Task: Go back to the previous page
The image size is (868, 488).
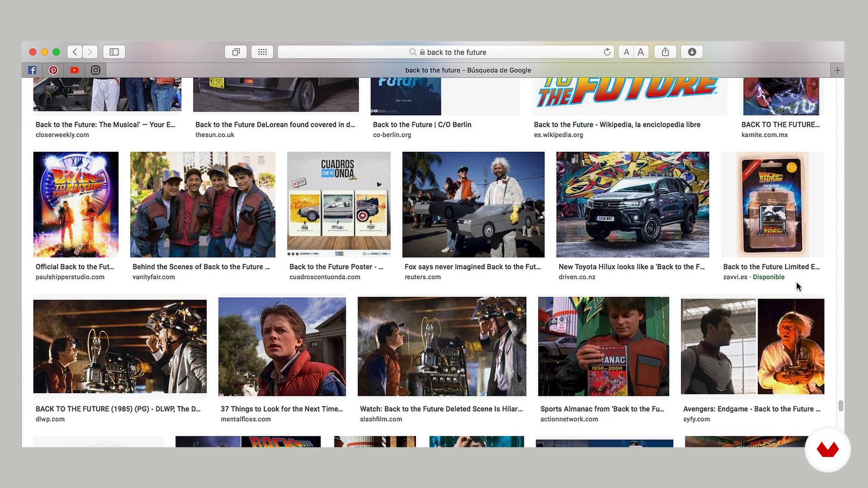Action: click(x=75, y=52)
